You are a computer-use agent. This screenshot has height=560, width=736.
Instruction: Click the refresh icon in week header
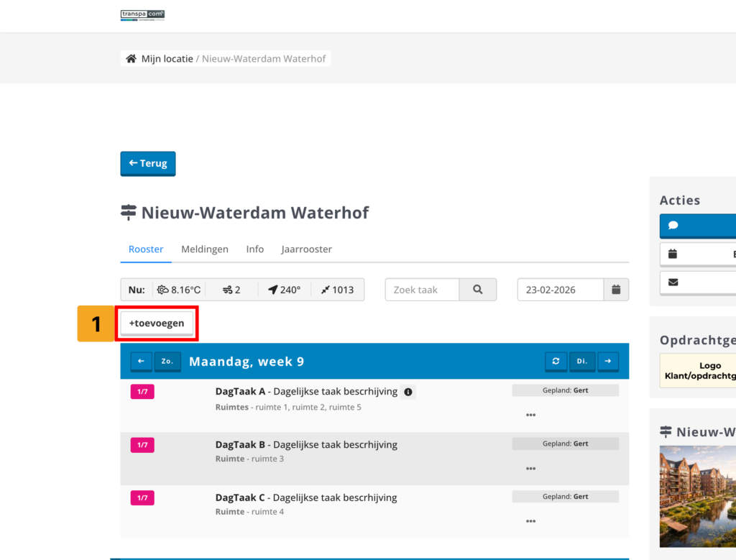click(x=556, y=361)
